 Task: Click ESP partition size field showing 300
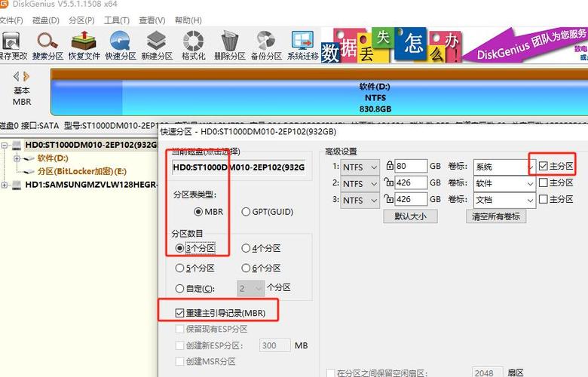coord(274,345)
